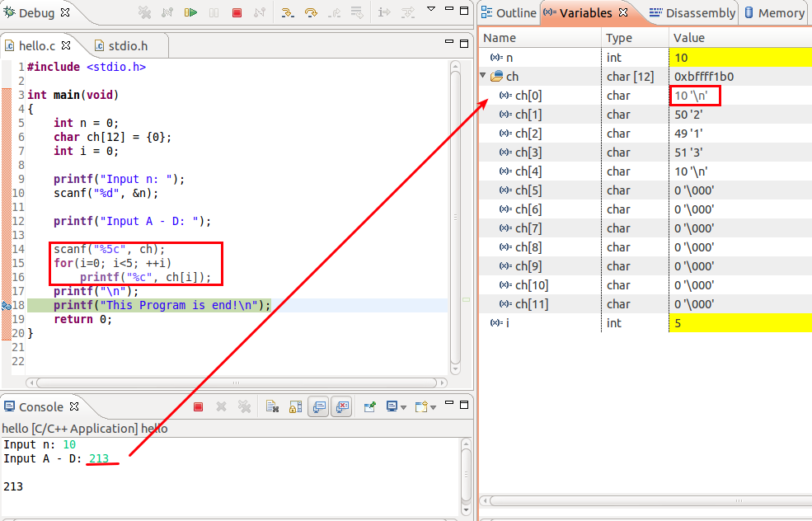The image size is (812, 521).
Task: Click the Step Into icon
Action: 288,12
